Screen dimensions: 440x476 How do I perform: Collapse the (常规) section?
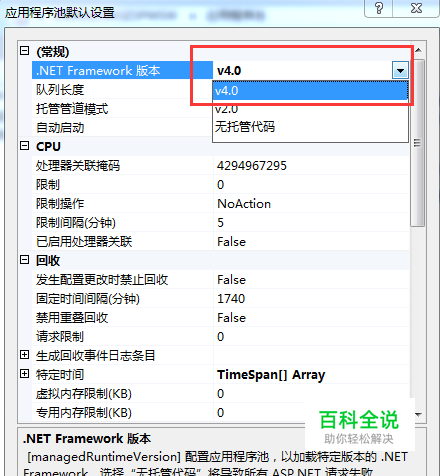pyautogui.click(x=25, y=51)
